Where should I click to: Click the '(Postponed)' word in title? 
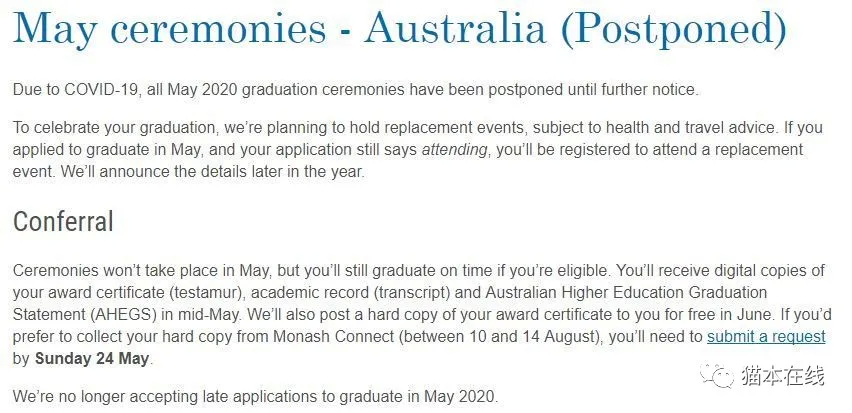[x=674, y=29]
